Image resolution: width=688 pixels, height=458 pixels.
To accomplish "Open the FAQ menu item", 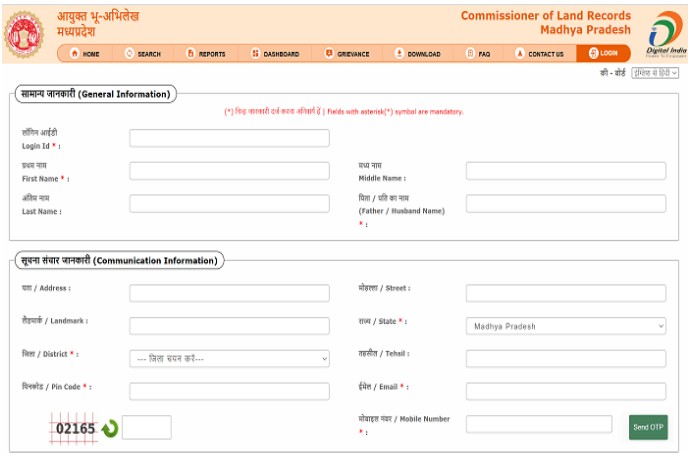I will [477, 54].
